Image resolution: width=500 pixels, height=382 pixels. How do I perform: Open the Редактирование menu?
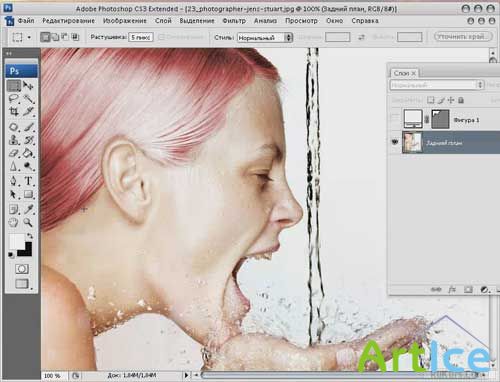68,21
